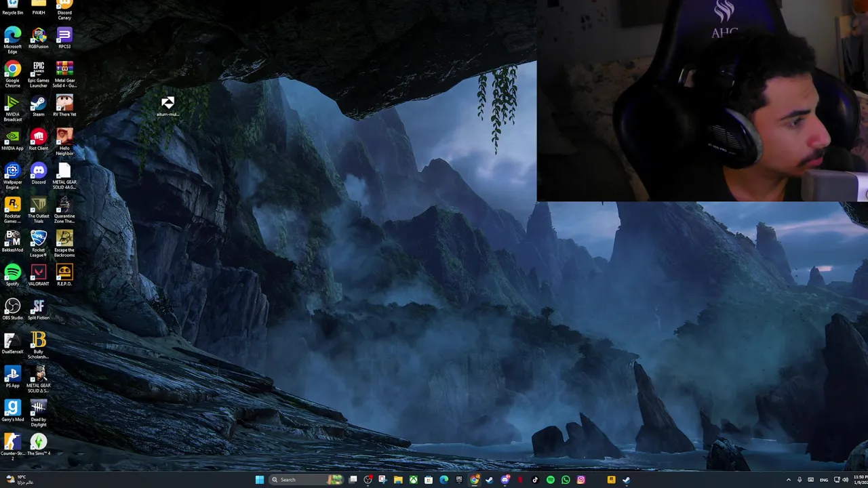This screenshot has height=488, width=868.
Task: Select the Steam desktop shortcut
Action: (39, 106)
